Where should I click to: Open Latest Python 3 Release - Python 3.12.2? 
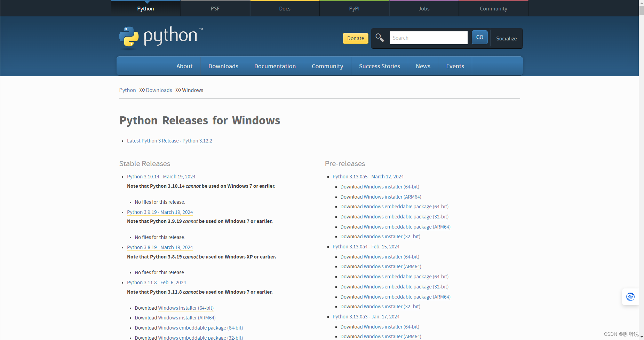[169, 141]
